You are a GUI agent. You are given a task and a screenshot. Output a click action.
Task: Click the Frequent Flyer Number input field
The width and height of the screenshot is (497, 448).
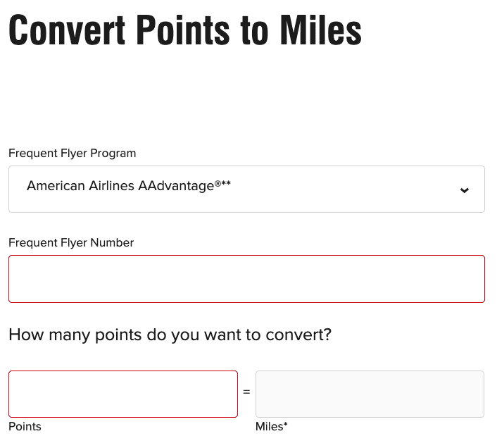coord(246,279)
